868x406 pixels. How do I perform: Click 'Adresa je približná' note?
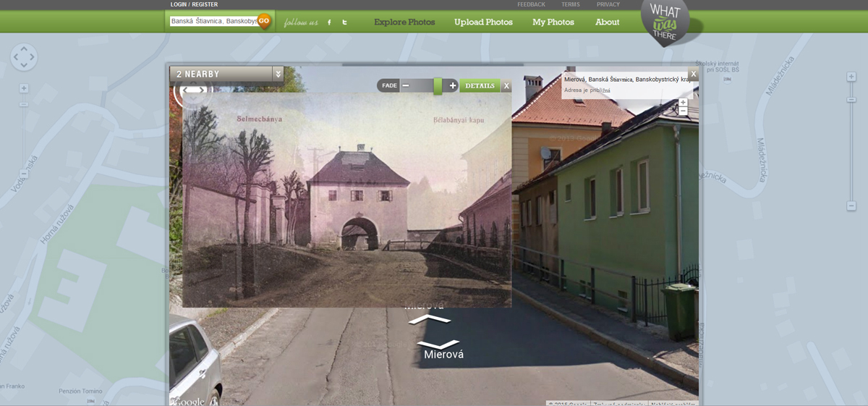tap(587, 90)
